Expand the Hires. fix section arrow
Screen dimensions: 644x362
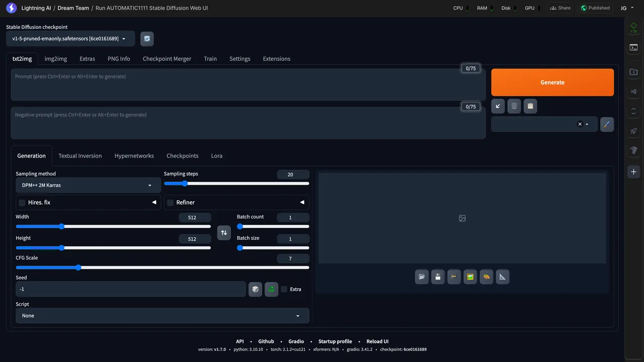click(x=154, y=202)
